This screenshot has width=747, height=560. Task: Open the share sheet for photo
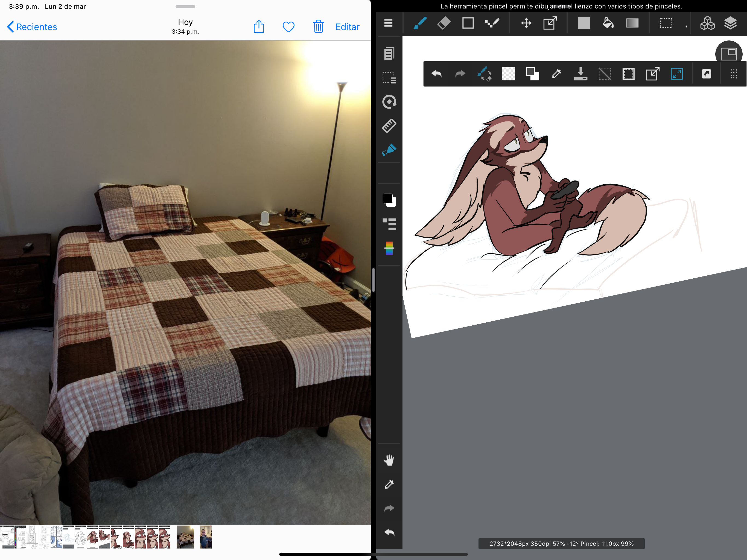(259, 27)
